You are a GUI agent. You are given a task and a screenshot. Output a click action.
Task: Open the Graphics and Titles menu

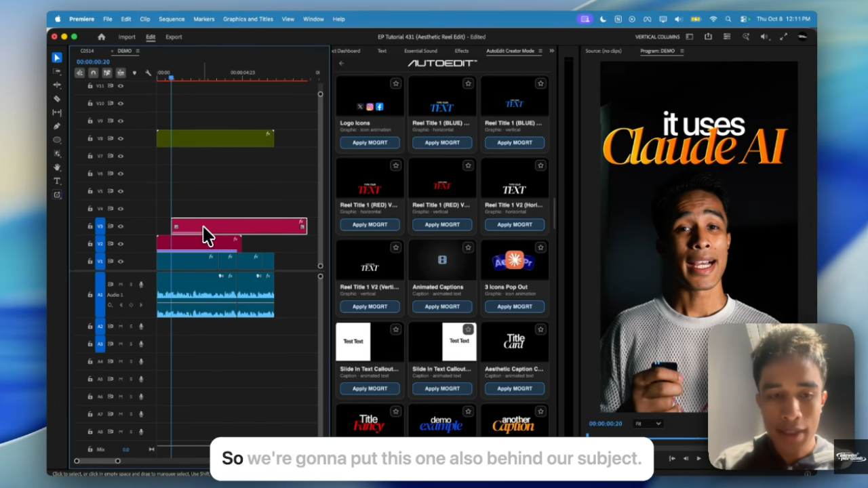click(x=248, y=19)
